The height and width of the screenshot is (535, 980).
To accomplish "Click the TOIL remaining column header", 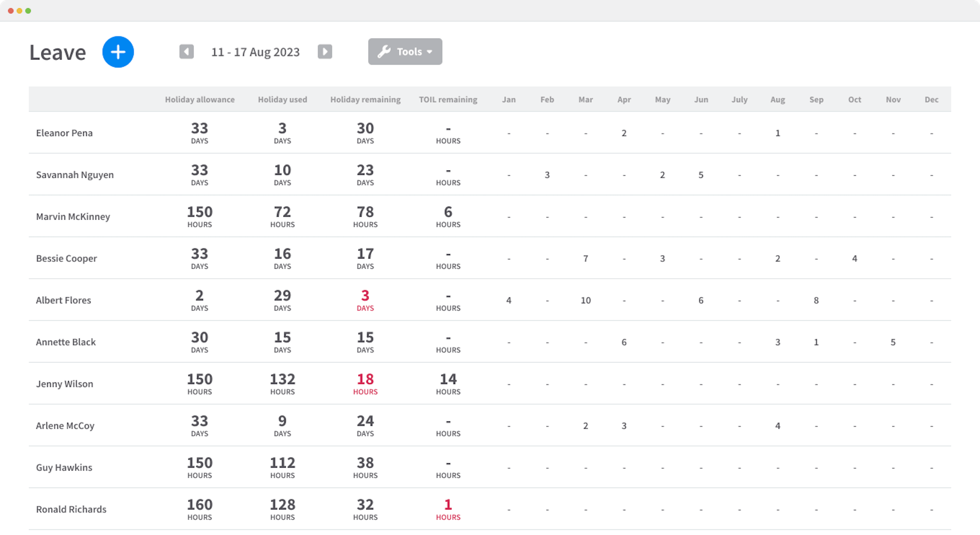I will (x=448, y=99).
